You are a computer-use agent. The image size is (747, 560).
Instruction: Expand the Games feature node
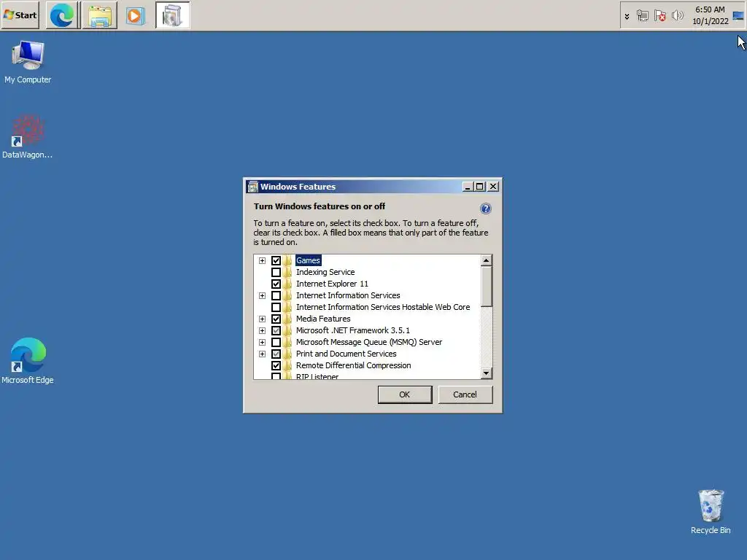(262, 260)
